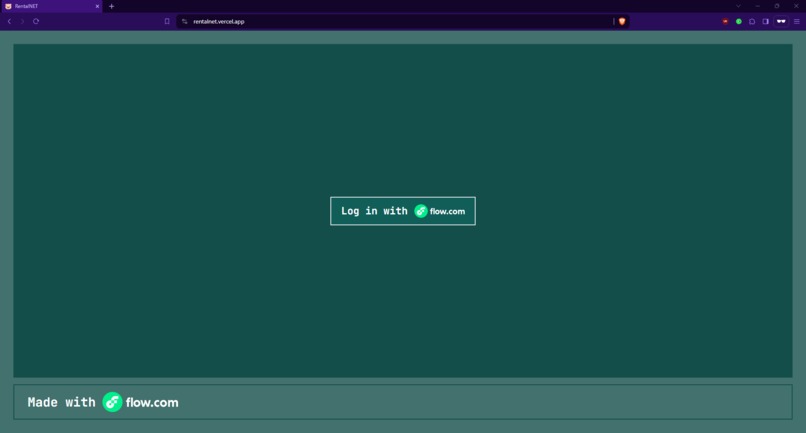Focus the address bar showing rentalnet.vercel.app

tap(401, 22)
